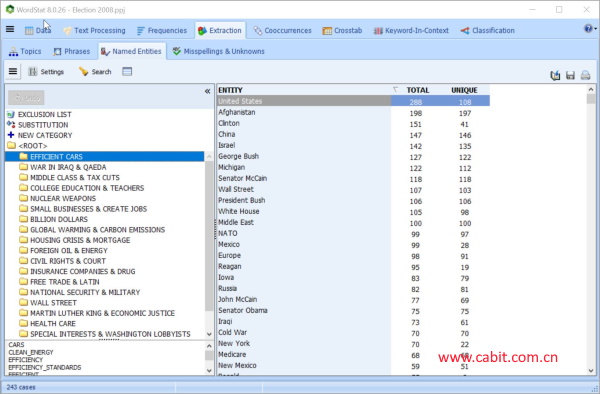This screenshot has height=394, width=600.
Task: Click EFFICIENCY_STANDARDS in keyword list
Action: click(45, 367)
